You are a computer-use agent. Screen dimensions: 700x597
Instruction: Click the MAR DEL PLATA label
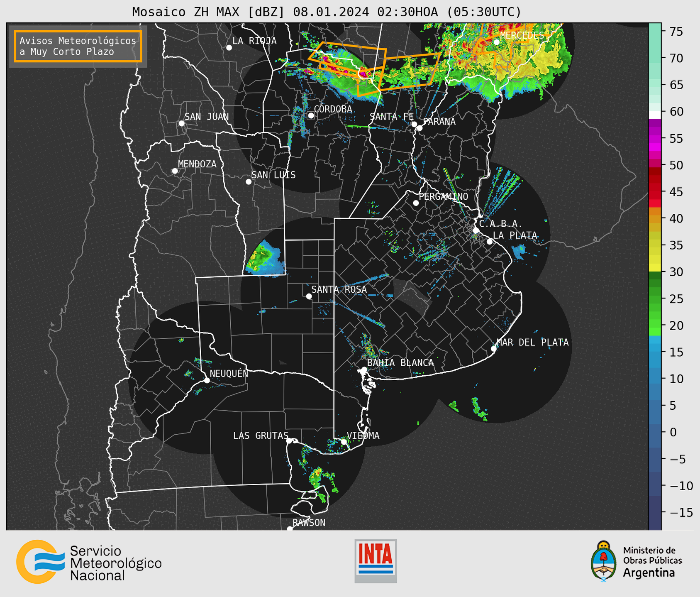click(532, 342)
